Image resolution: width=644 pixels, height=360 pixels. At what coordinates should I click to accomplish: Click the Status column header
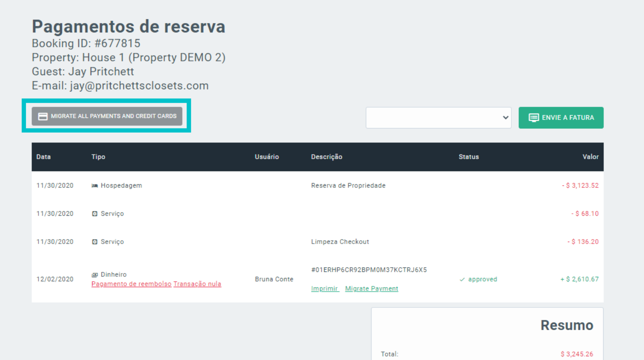pos(469,157)
